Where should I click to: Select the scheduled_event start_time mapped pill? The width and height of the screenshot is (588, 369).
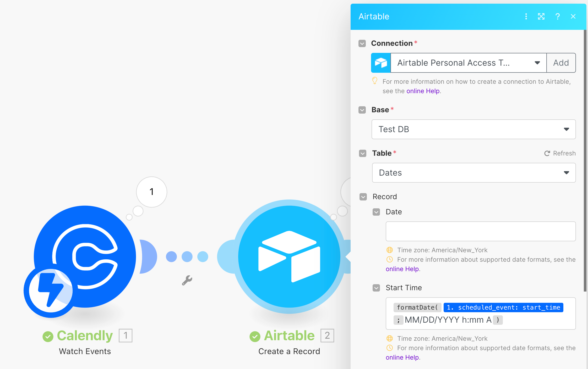(503, 307)
